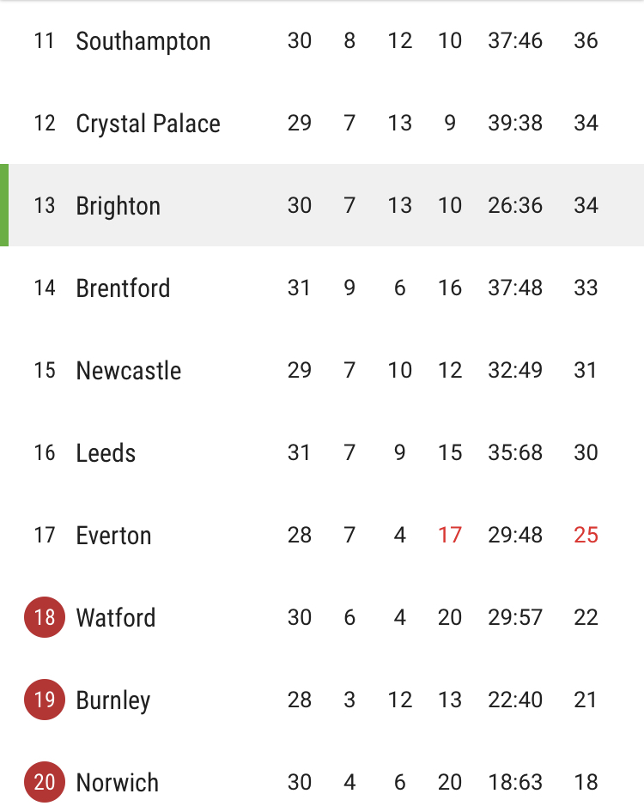Click Everton's red 25 points value

586,535
